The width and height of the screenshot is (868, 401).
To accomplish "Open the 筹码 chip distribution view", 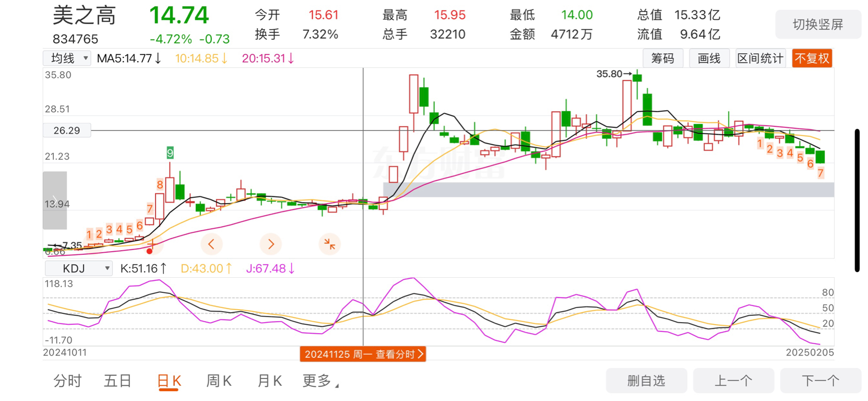I will point(662,58).
